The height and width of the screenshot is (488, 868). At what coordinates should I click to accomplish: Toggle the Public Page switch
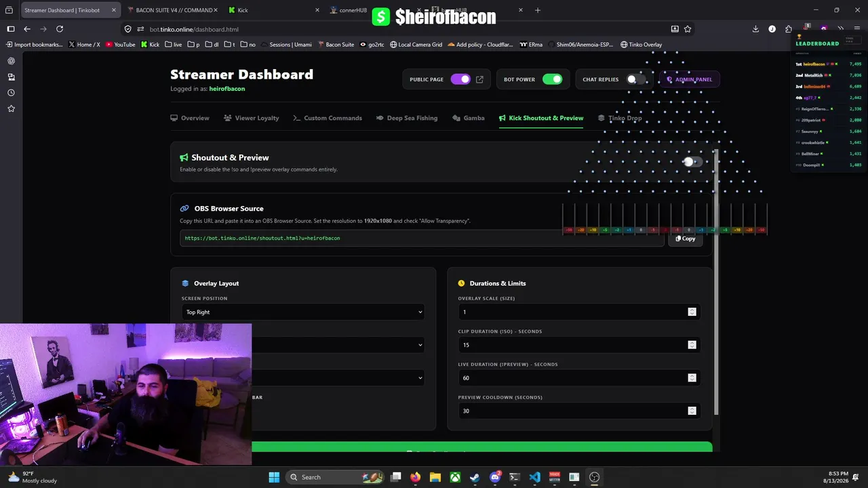click(460, 79)
